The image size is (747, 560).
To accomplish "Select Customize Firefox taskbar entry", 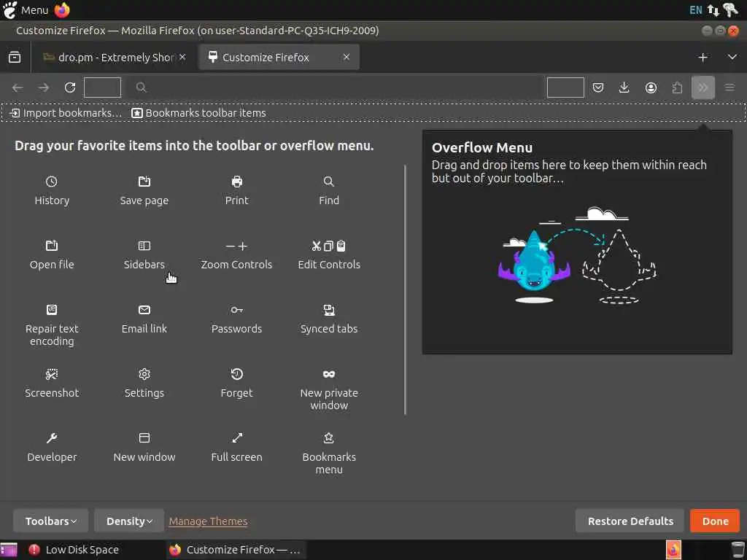I will pos(236,550).
